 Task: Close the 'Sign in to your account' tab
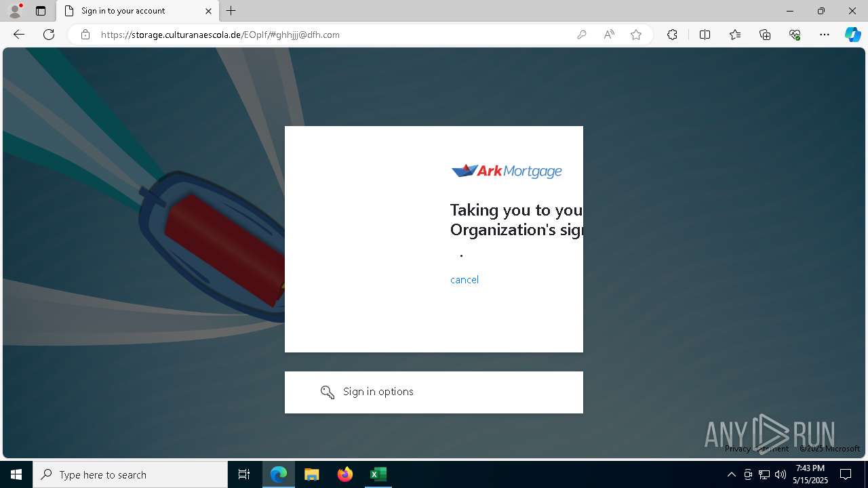209,11
